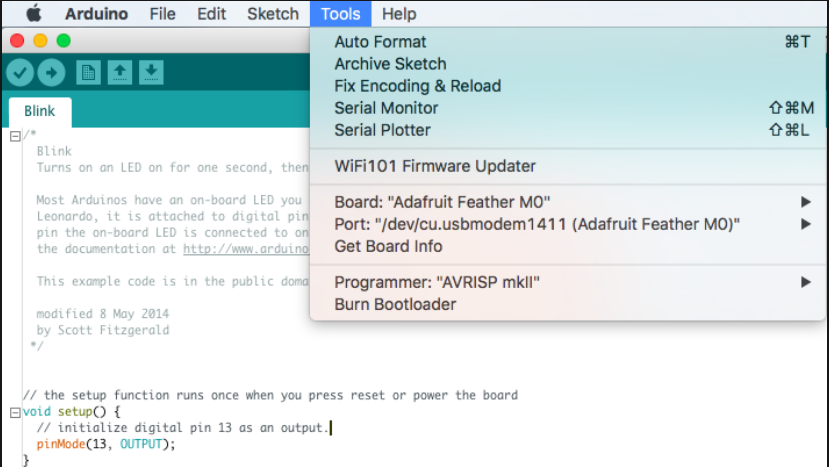
Task: Click Get Board Info
Action: pyautogui.click(x=388, y=246)
